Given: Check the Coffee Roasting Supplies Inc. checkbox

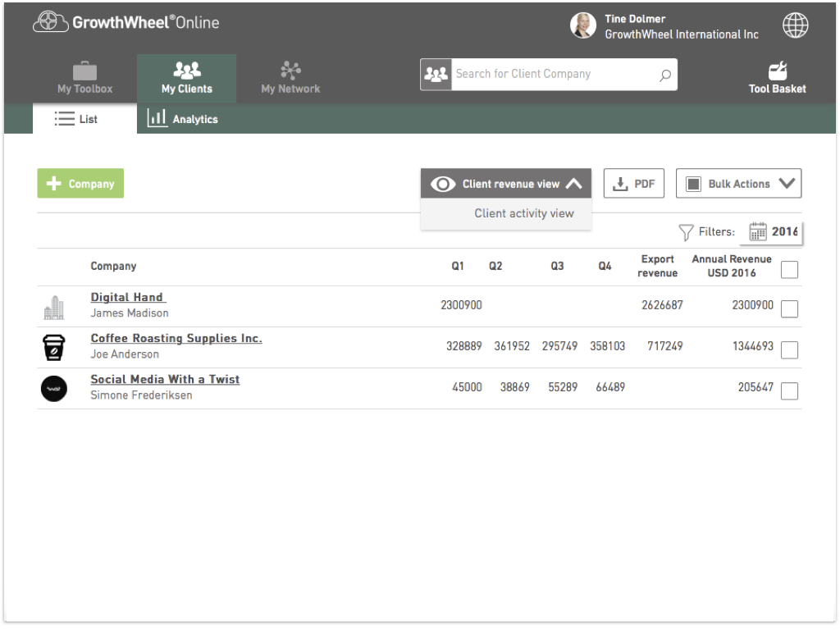Looking at the screenshot, I should 789,349.
